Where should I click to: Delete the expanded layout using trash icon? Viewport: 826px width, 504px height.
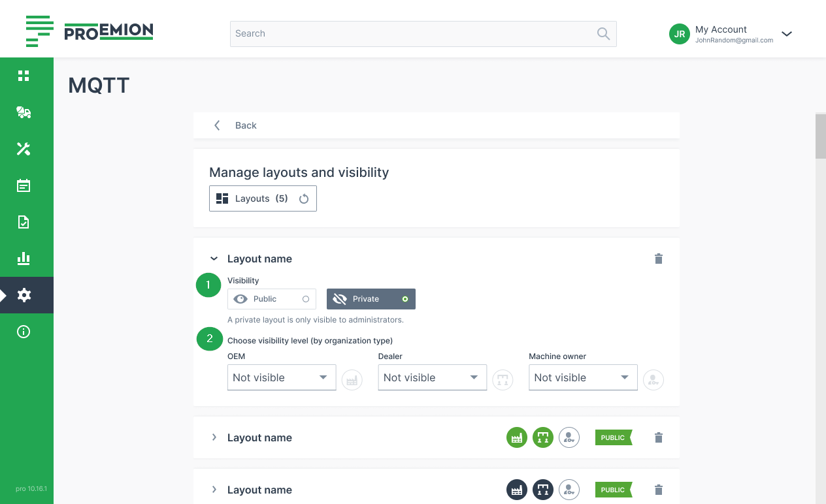click(x=658, y=259)
